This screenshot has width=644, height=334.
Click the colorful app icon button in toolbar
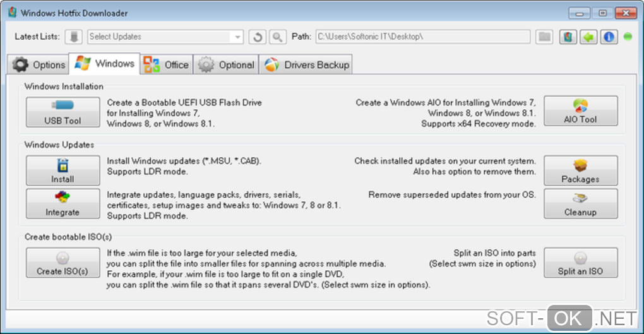(x=568, y=37)
